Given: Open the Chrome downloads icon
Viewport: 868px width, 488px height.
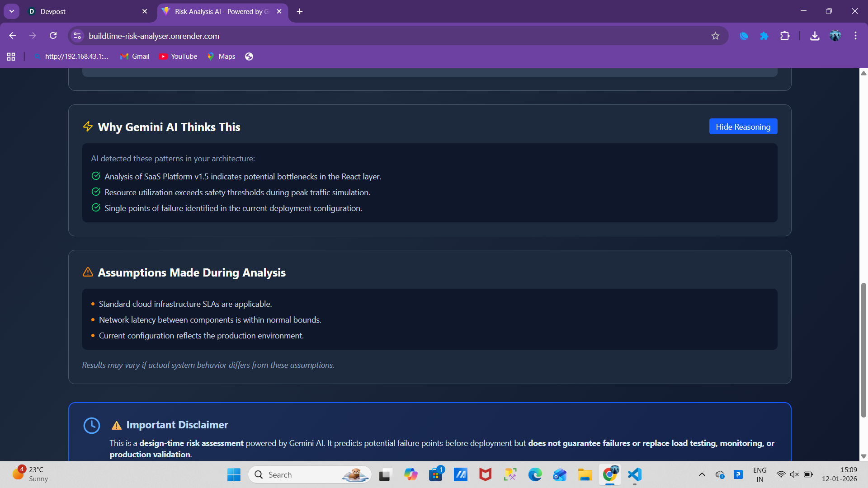Looking at the screenshot, I should click(x=815, y=36).
